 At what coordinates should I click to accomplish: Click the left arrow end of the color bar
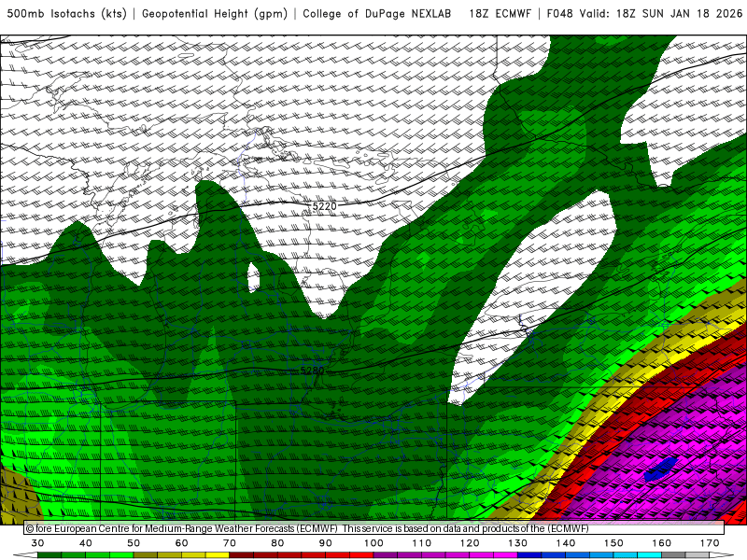[x=25, y=555]
